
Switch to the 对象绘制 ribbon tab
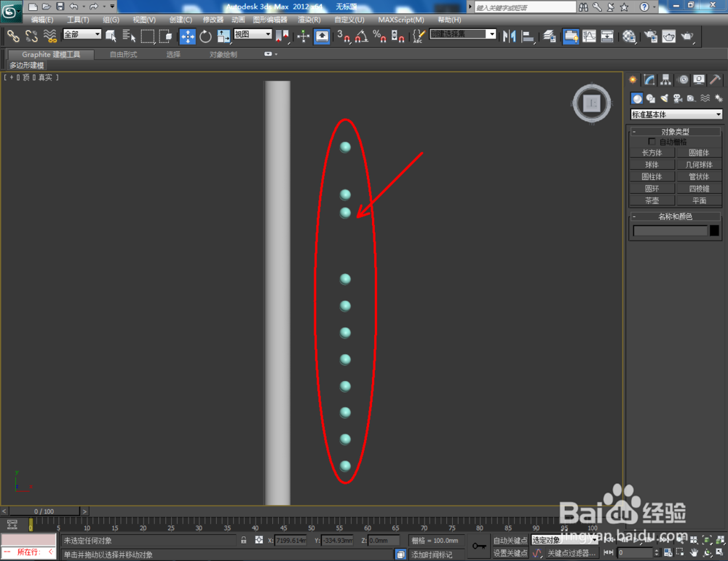tap(223, 55)
